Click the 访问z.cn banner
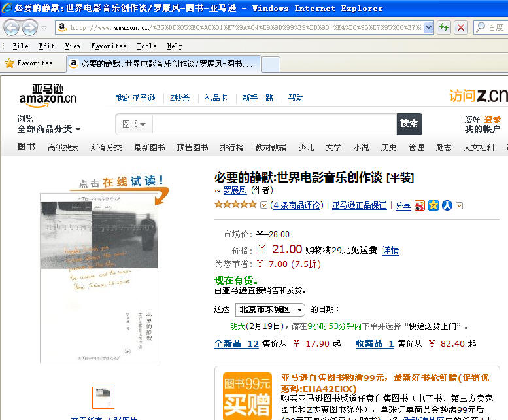This screenshot has height=420, width=508. point(478,96)
